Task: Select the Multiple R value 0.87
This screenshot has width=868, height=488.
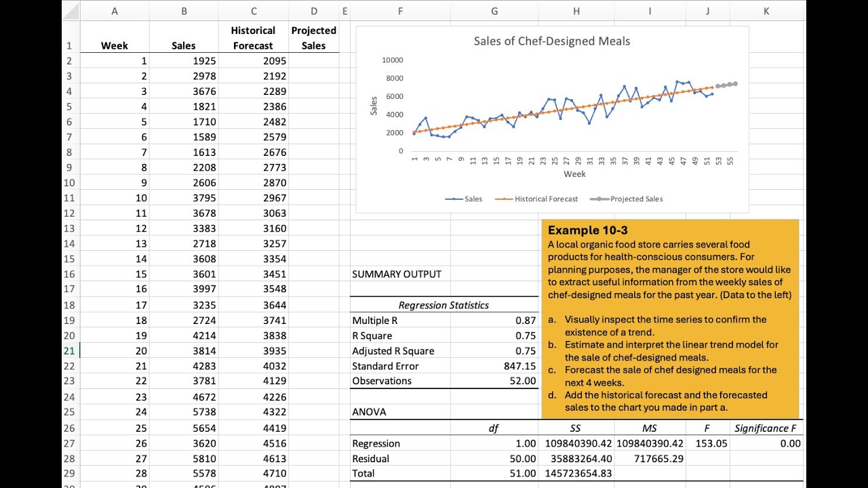Action: (x=494, y=321)
